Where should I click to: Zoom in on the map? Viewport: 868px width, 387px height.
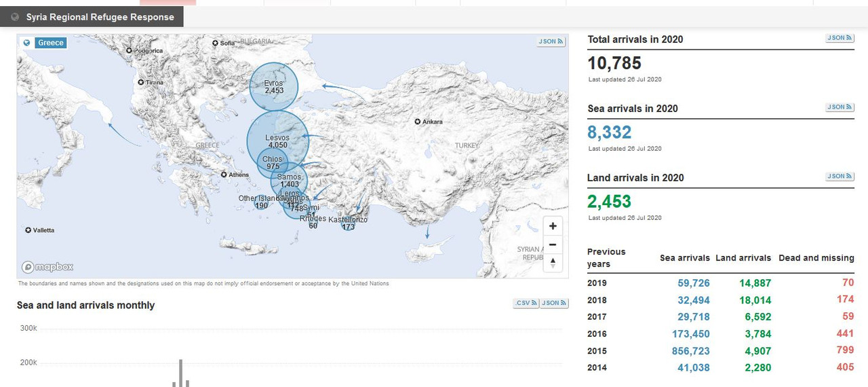click(553, 227)
